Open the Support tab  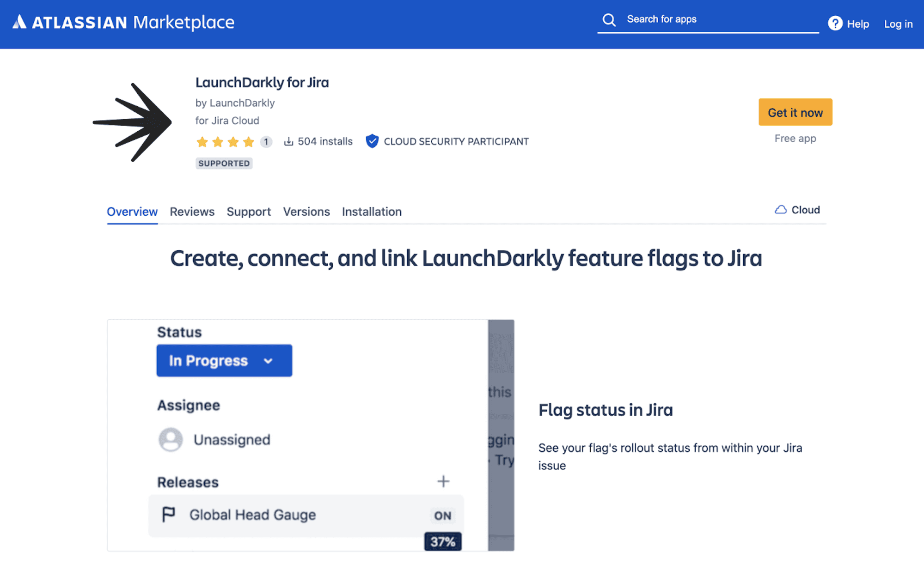click(249, 212)
